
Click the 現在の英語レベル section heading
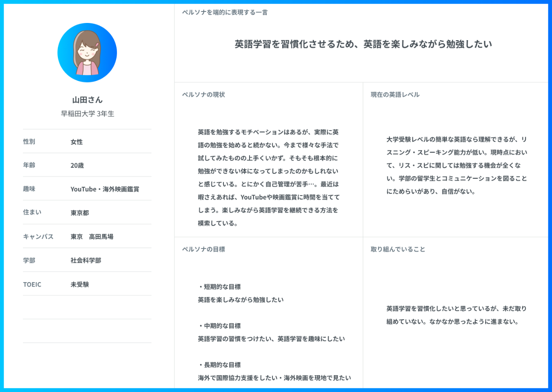click(395, 94)
